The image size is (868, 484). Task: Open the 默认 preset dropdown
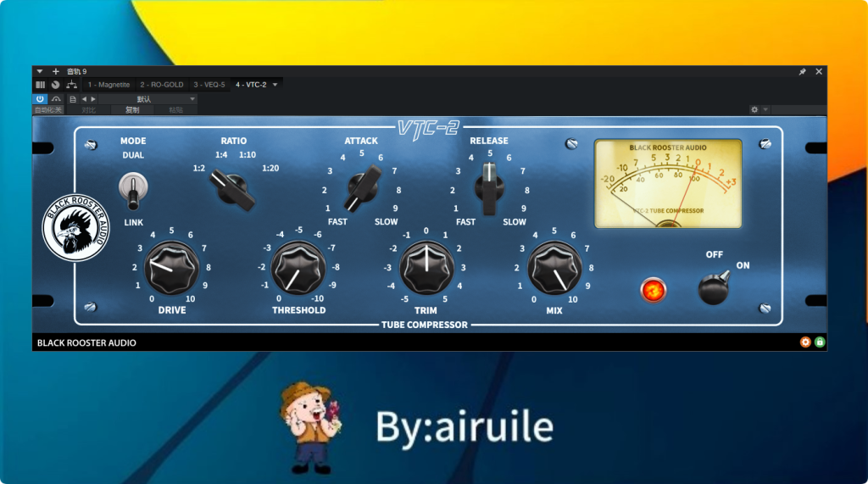[147, 99]
